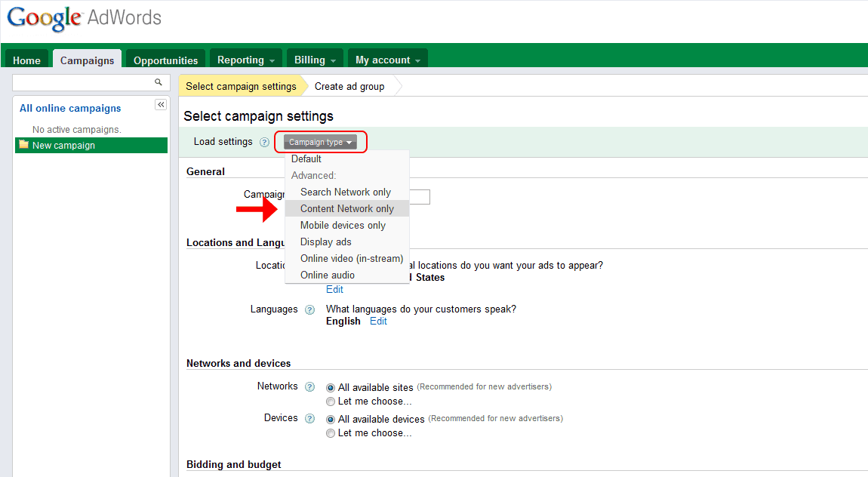Open the Devices help icon
The image size is (868, 477).
point(310,418)
